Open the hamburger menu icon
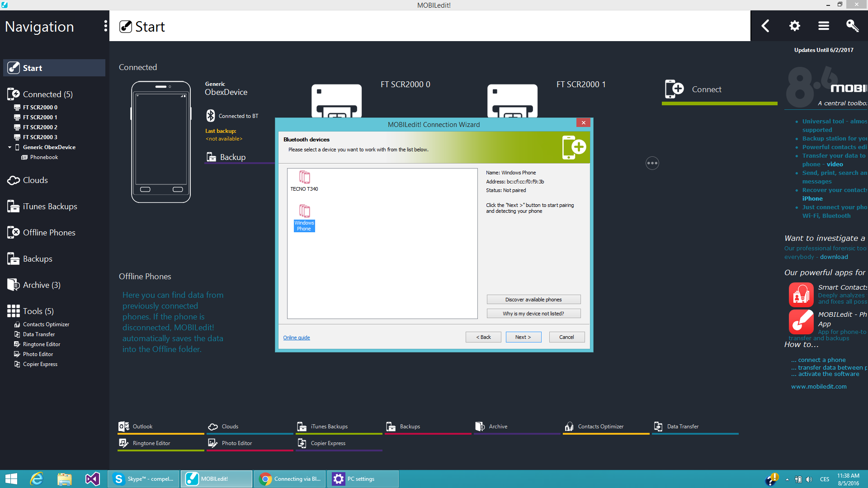Viewport: 868px width, 488px height. pyautogui.click(x=823, y=26)
